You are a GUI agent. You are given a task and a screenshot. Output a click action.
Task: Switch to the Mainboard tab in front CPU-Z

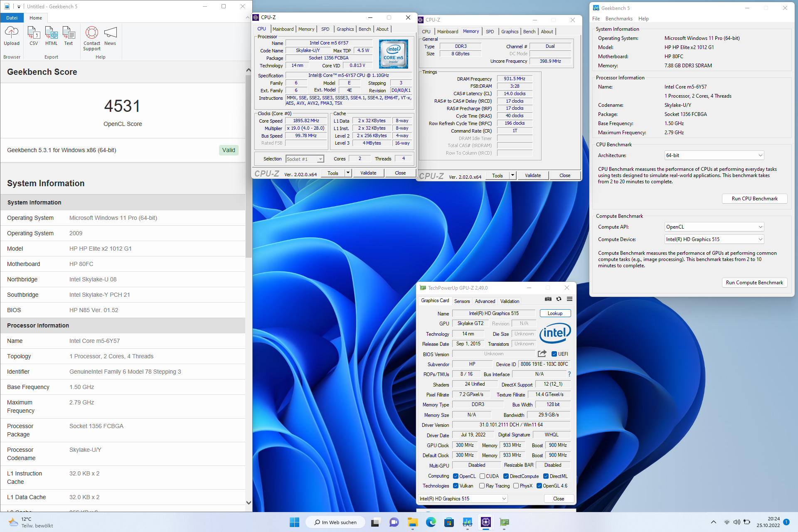pos(283,29)
